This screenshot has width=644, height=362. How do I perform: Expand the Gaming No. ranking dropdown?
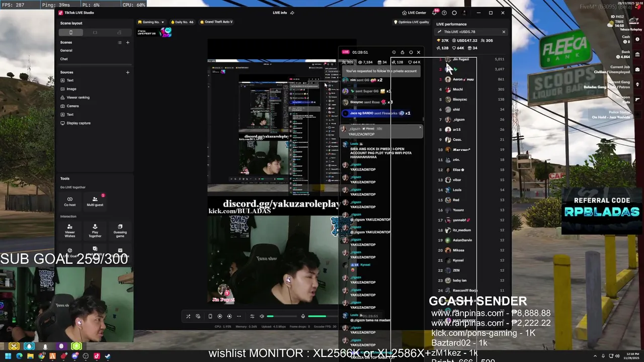click(151, 22)
